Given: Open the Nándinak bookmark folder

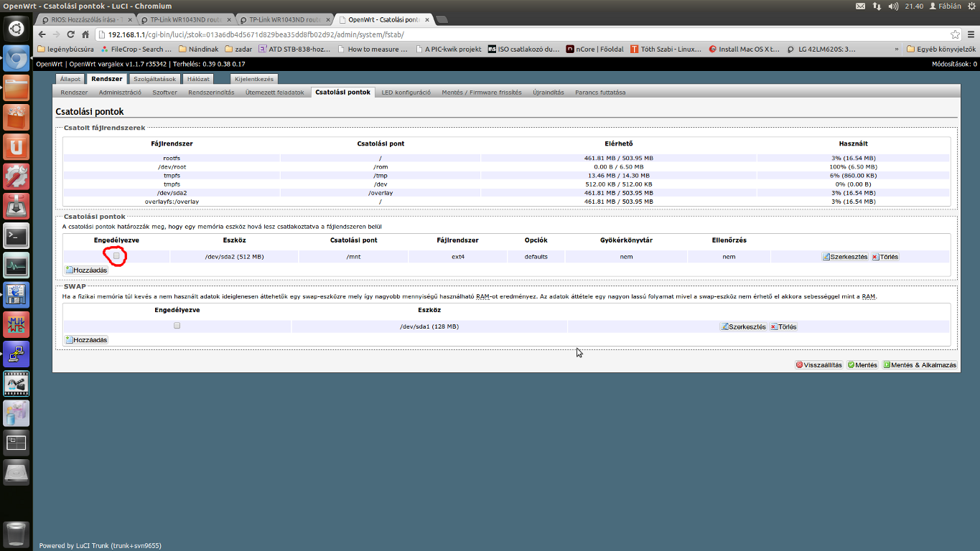Looking at the screenshot, I should click(199, 50).
